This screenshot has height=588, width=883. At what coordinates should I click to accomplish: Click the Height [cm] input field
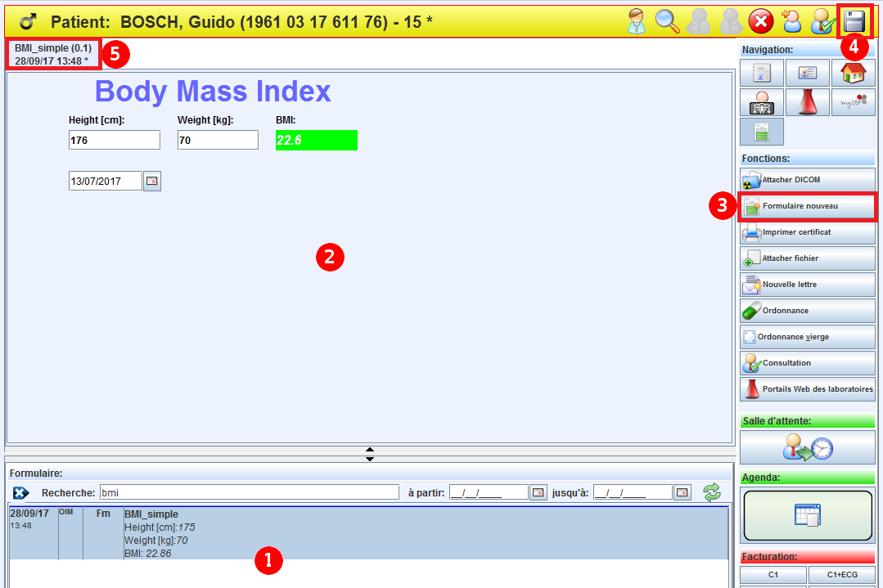tap(115, 141)
